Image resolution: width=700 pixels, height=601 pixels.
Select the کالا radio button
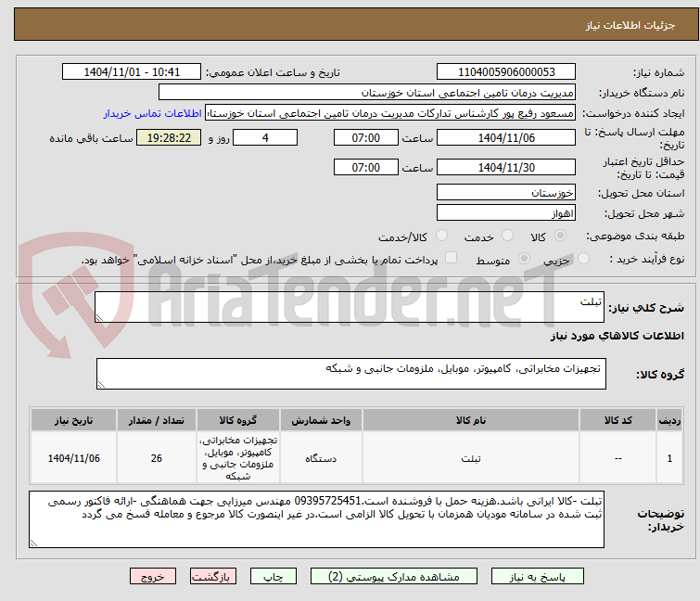560,236
